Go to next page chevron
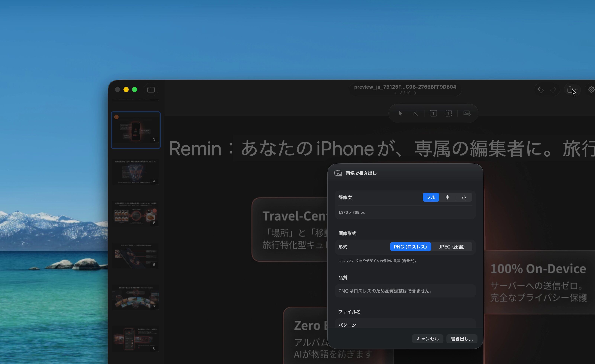Image resolution: width=595 pixels, height=364 pixels. coord(415,93)
